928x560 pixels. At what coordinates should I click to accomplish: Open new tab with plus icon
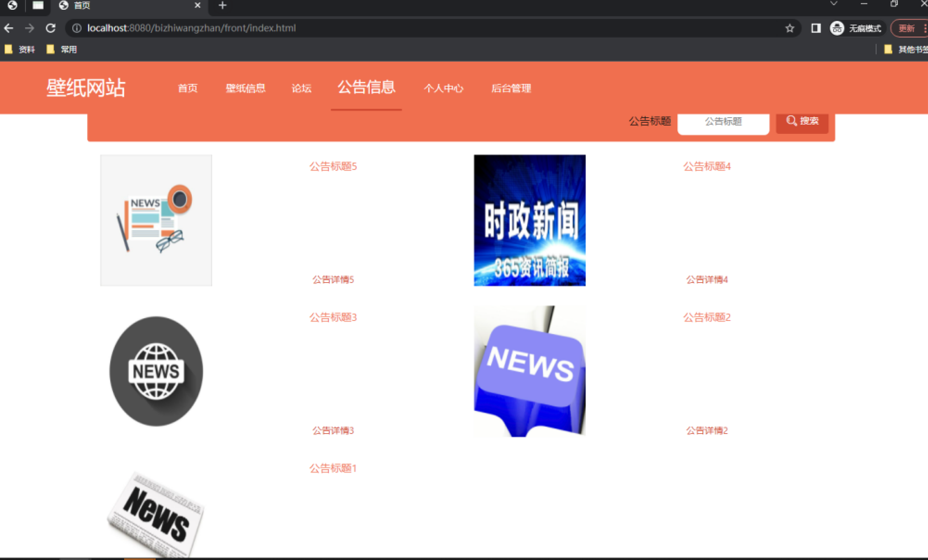tap(222, 6)
